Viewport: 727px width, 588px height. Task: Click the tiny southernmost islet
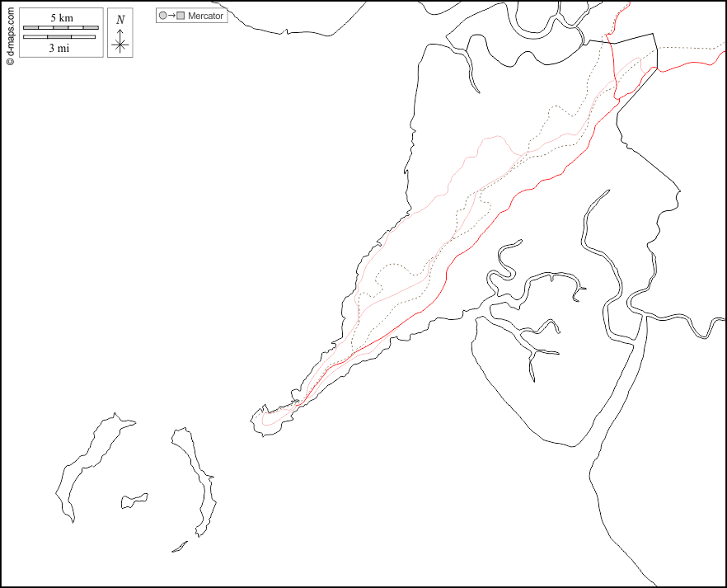[x=179, y=547]
